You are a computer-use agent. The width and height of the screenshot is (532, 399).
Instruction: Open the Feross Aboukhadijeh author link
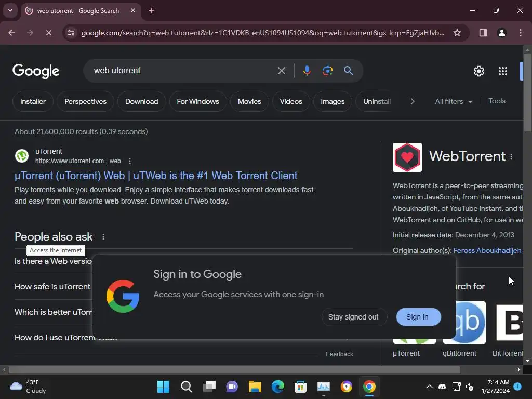(487, 250)
